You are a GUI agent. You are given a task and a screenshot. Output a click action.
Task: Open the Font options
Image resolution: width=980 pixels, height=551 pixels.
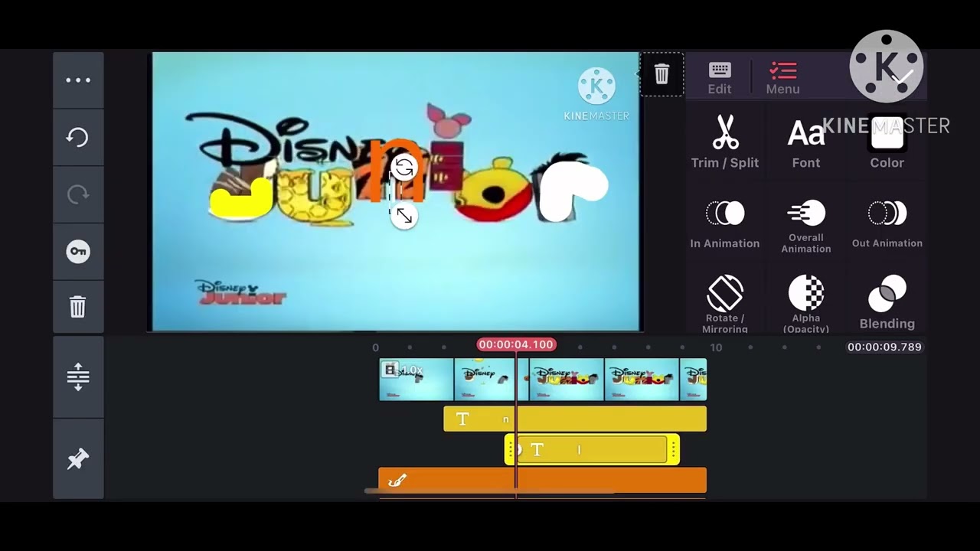click(x=806, y=141)
